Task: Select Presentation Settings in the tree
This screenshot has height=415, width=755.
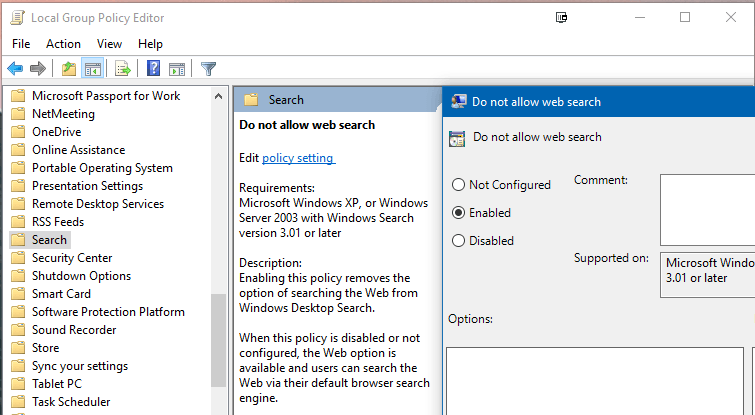Action: click(x=87, y=186)
